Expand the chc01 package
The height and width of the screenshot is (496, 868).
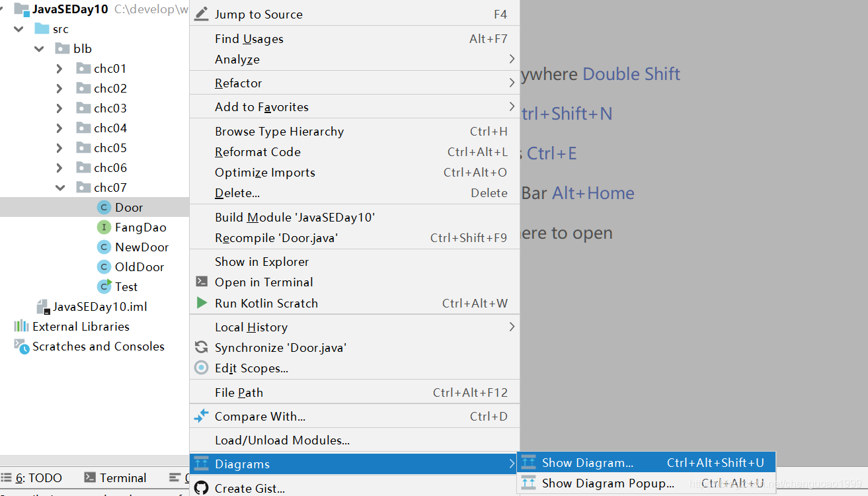(x=59, y=68)
